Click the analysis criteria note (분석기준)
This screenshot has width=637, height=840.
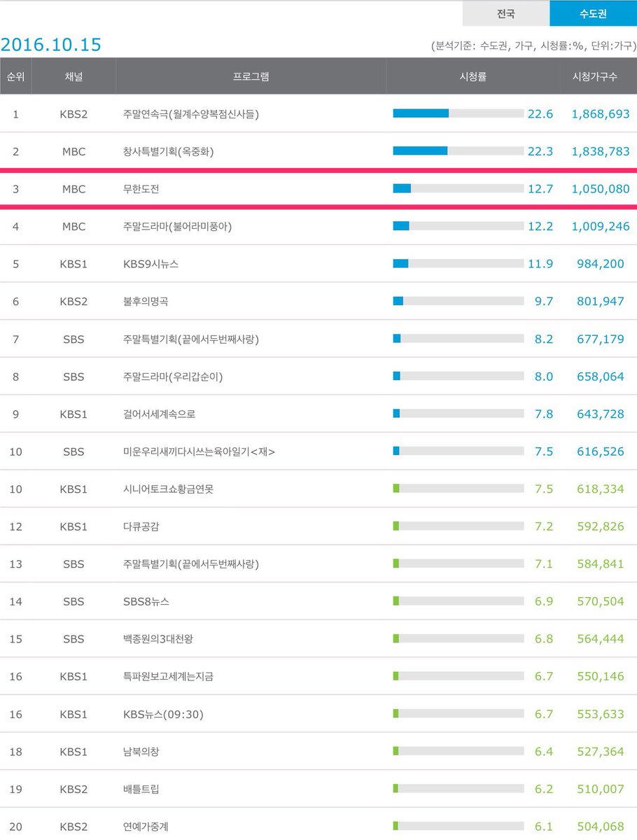[x=533, y=46]
